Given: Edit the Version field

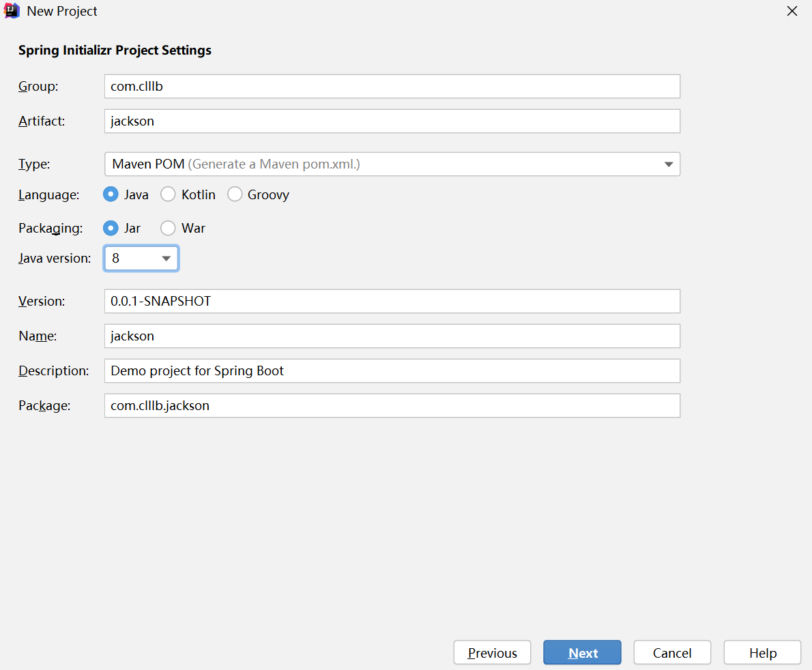Looking at the screenshot, I should [392, 301].
